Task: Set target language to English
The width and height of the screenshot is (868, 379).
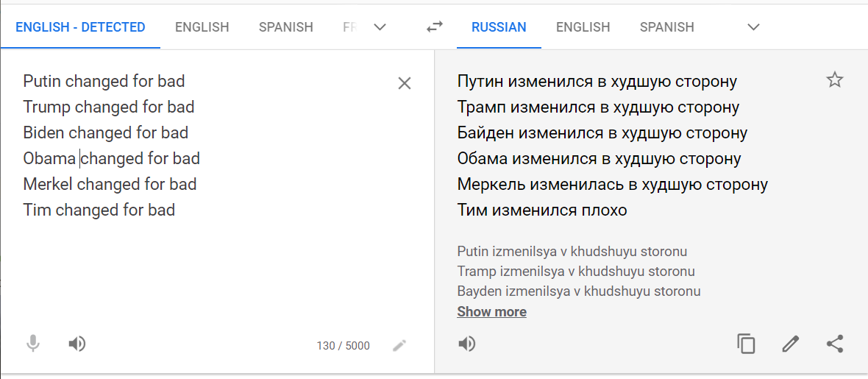Action: 583,27
